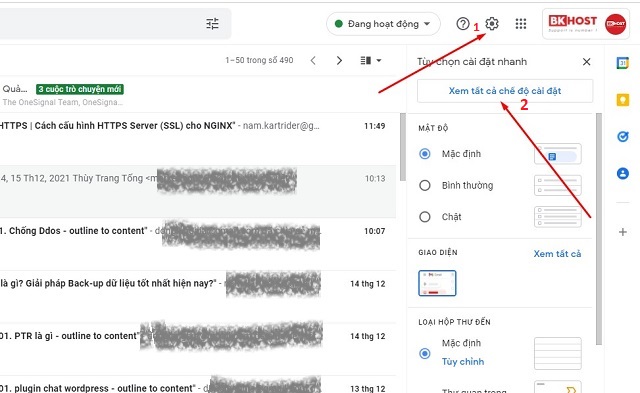This screenshot has height=393, width=640.
Task: Open email from Thùy Trang Tống
Action: [x=198, y=191]
